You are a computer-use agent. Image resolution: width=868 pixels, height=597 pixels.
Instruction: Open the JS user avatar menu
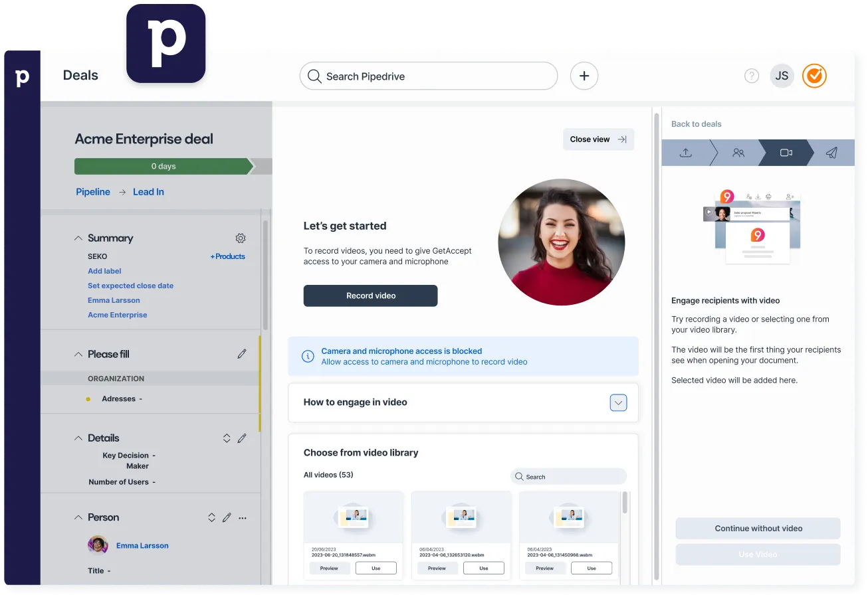[x=782, y=76]
